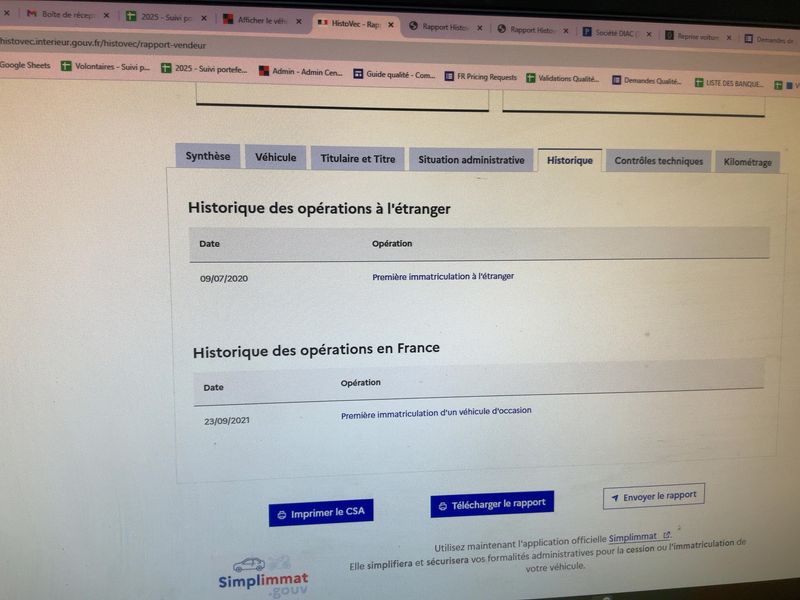Close the Société DIAC tab

pos(649,34)
